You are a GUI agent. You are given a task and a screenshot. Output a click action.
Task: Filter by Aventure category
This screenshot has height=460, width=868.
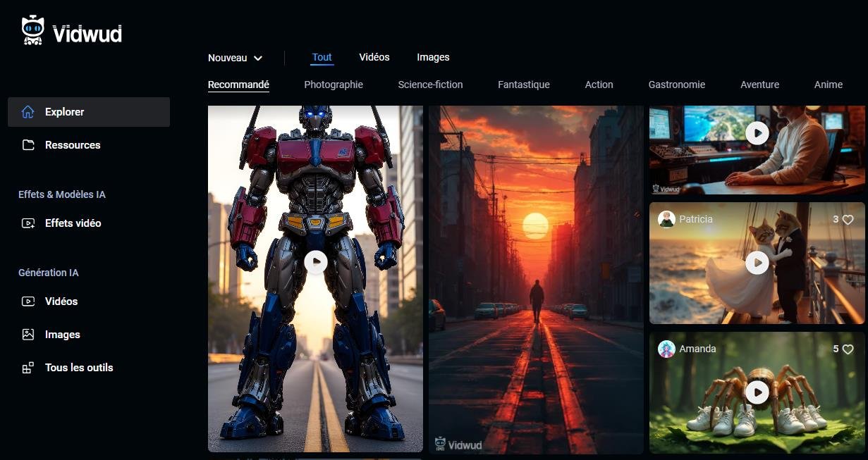(x=760, y=85)
